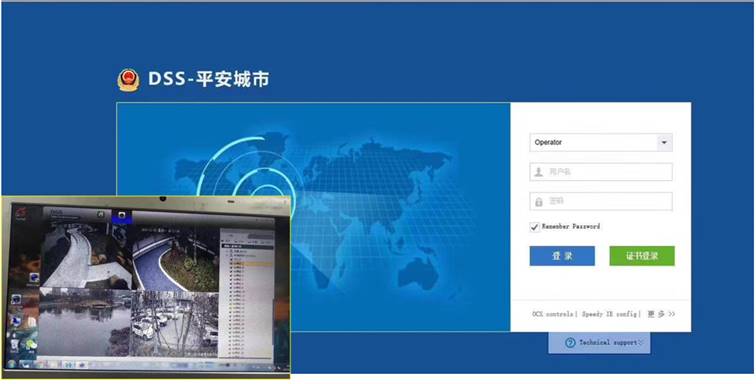756x384 pixels.
Task: Expand the Technical support panel chevron
Action: [x=640, y=343]
